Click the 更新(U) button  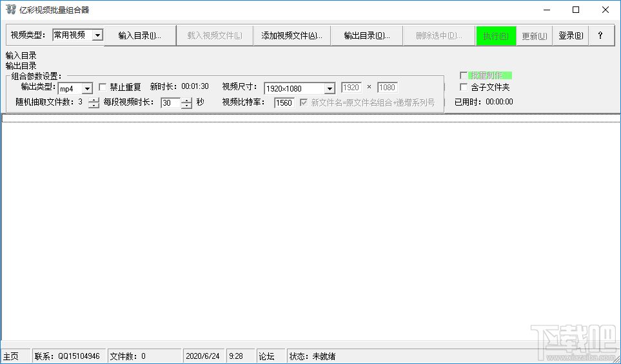534,36
